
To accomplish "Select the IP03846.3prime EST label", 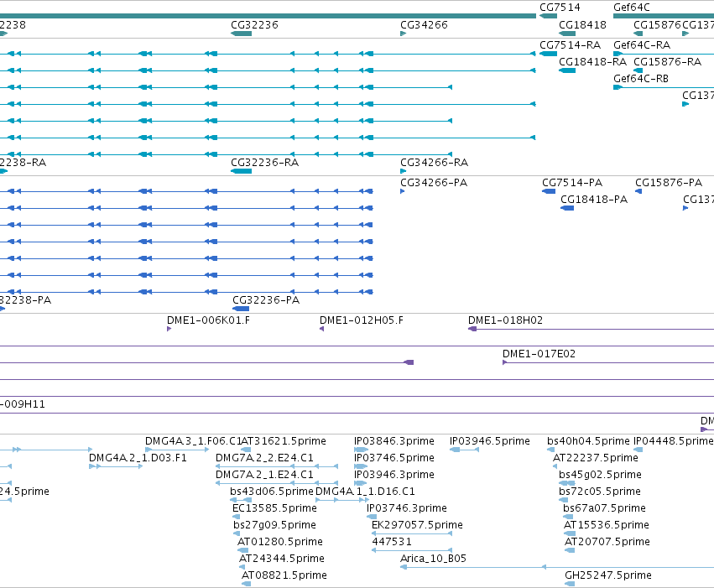I will (393, 441).
